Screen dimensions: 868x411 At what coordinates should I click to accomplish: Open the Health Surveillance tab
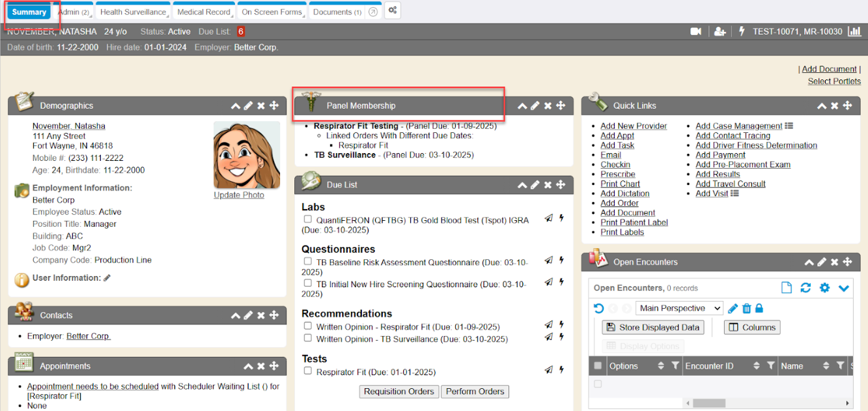(133, 12)
